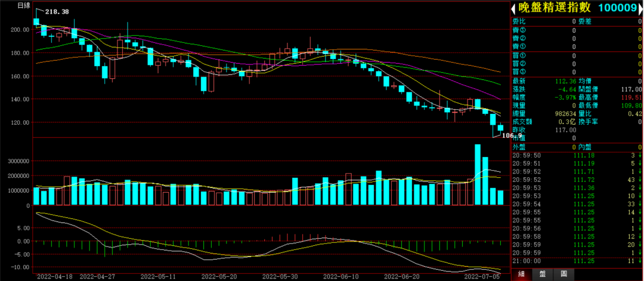Click the 日線 period label on the chart
The width and height of the screenshot is (644, 281).
coord(25,6)
